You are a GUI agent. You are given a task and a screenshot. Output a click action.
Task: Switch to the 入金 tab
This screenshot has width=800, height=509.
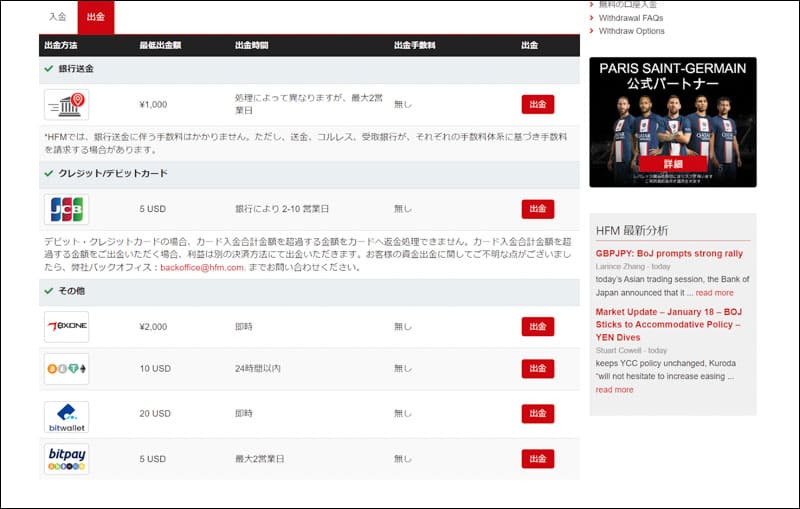(58, 17)
